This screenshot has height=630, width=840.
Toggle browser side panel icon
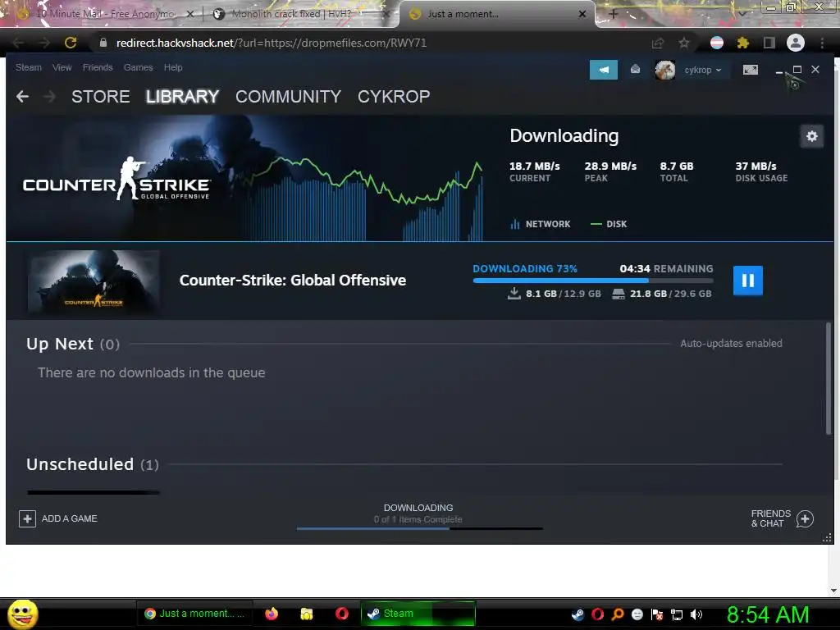769,43
